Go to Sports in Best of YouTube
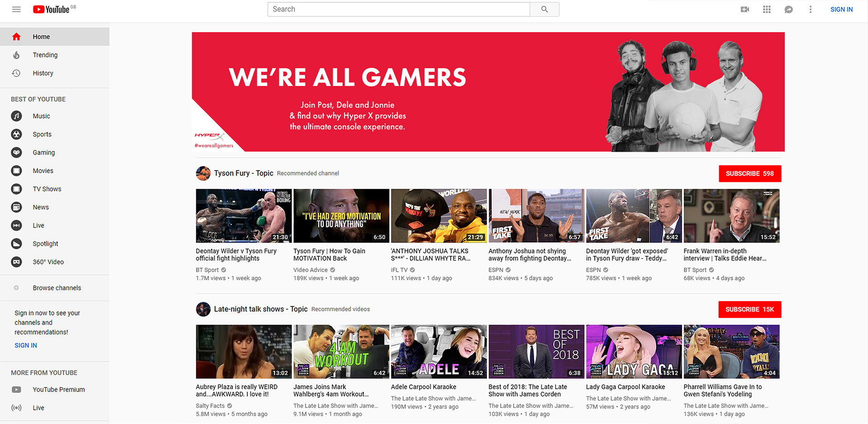This screenshot has height=424, width=868. 55,134
